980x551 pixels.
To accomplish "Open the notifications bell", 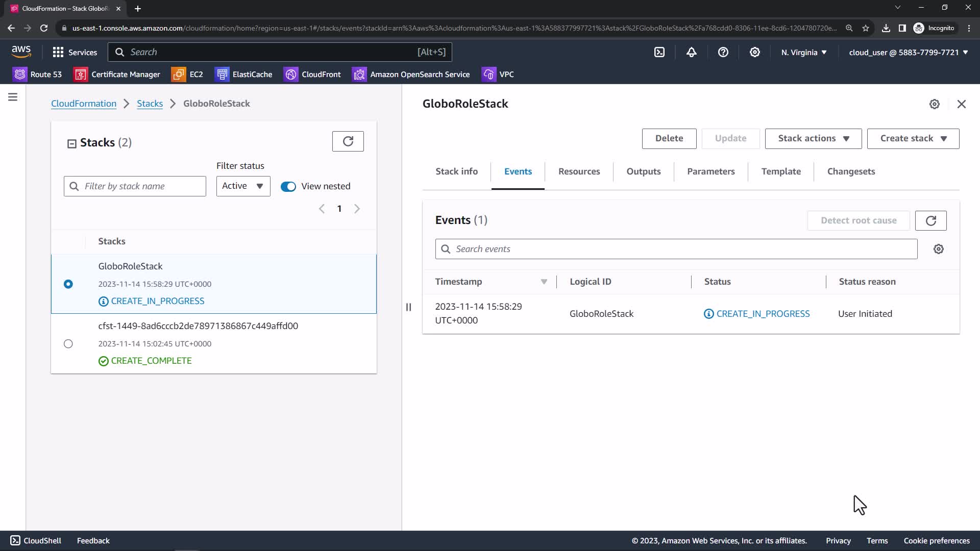I will click(691, 52).
